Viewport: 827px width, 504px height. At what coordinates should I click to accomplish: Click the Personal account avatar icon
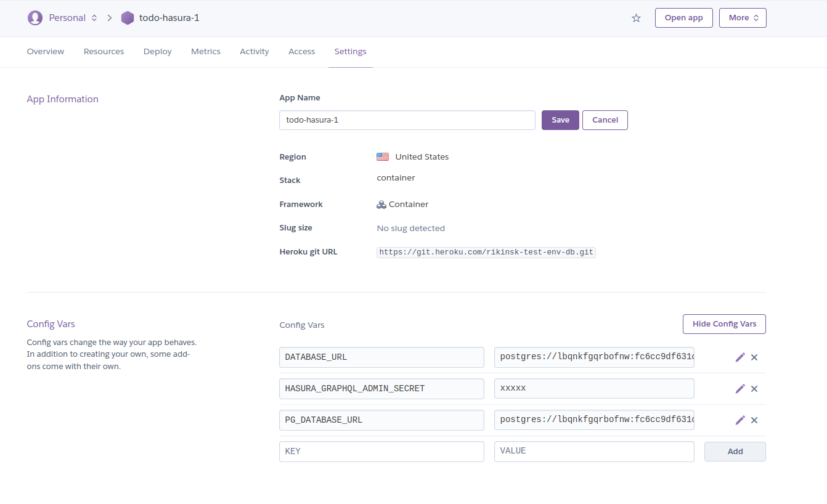click(35, 18)
